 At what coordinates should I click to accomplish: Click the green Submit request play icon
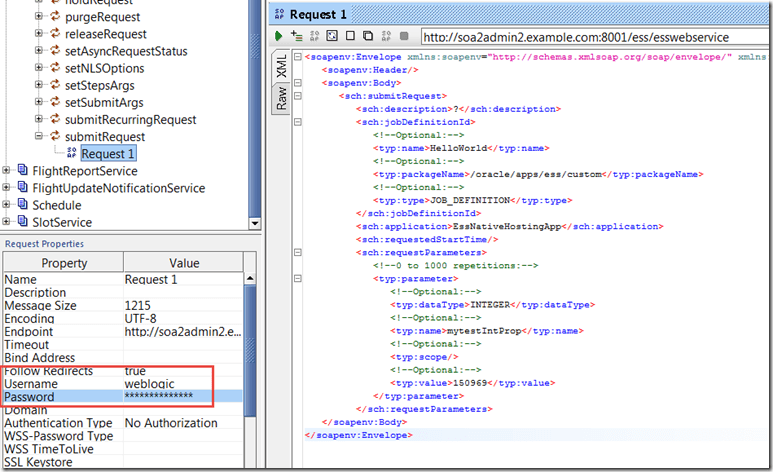click(280, 36)
